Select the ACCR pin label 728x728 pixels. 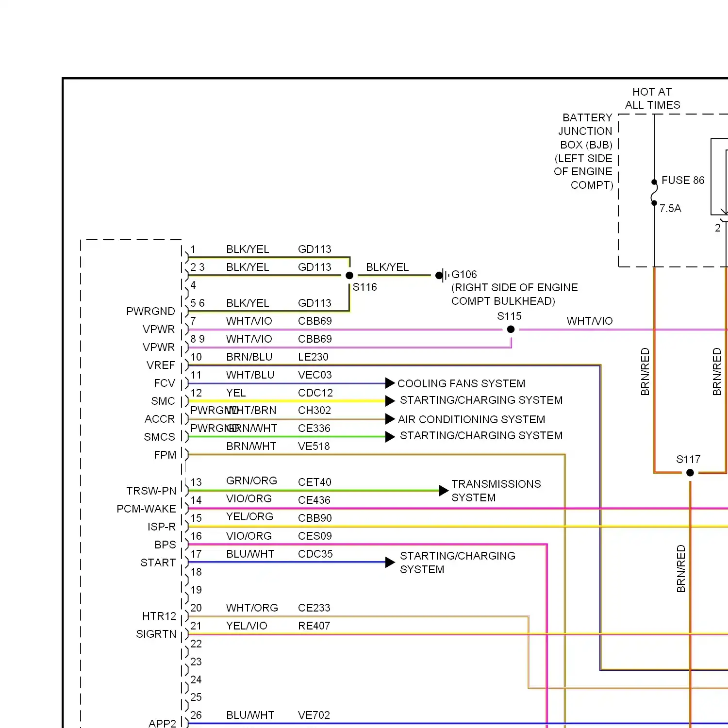coord(160,419)
